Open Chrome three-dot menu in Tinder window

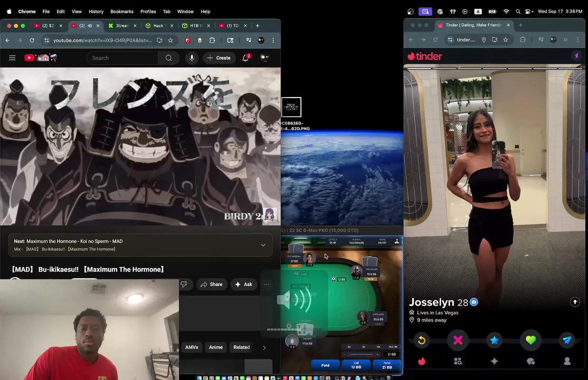click(x=577, y=40)
